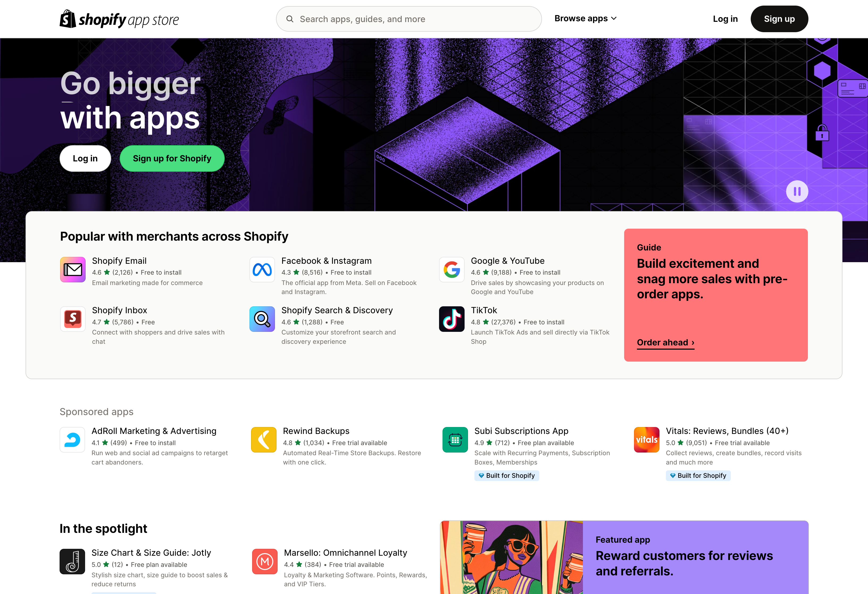Screen dimensions: 868x594
Task: Click 'Popular with merchants across Shopify' heading
Action: point(174,236)
